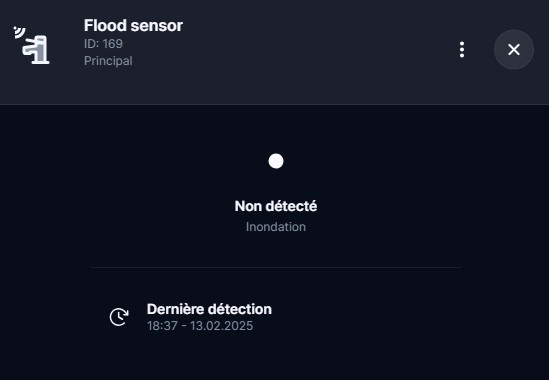Click the Inondation subtitle label
Image resolution: width=549 pixels, height=380 pixels.
click(276, 227)
